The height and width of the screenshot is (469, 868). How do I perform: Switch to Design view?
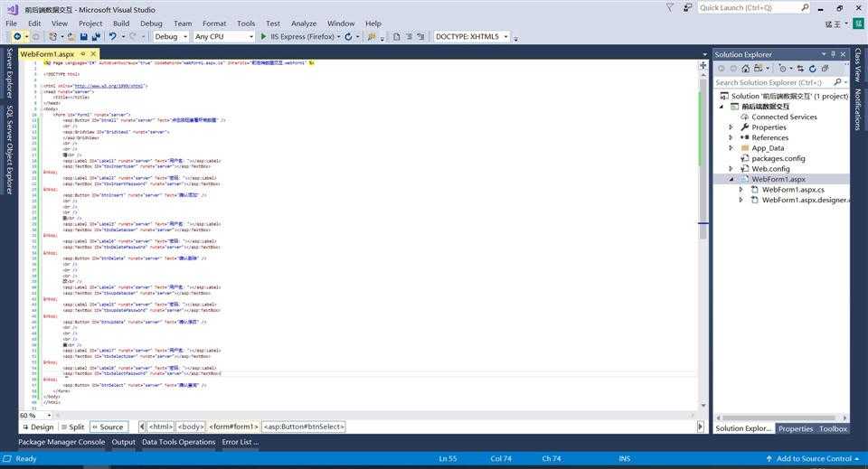[38, 427]
